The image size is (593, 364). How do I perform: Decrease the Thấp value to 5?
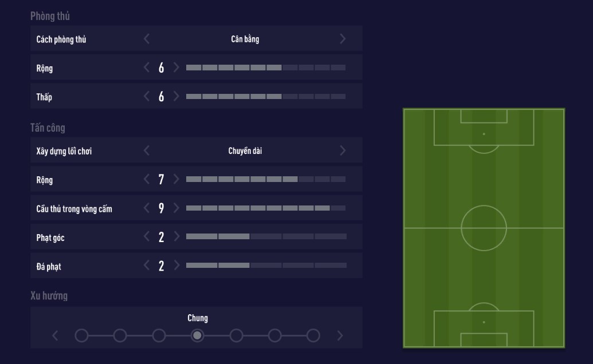[x=146, y=96]
